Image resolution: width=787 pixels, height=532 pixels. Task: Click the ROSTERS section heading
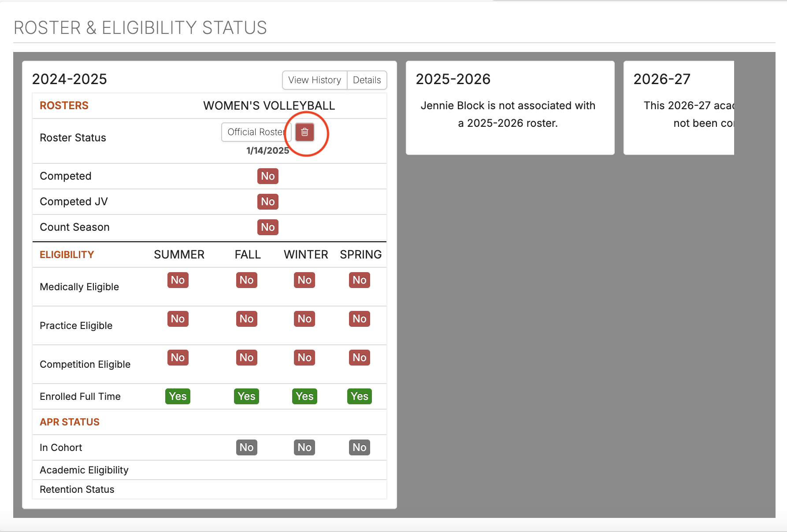coord(64,106)
